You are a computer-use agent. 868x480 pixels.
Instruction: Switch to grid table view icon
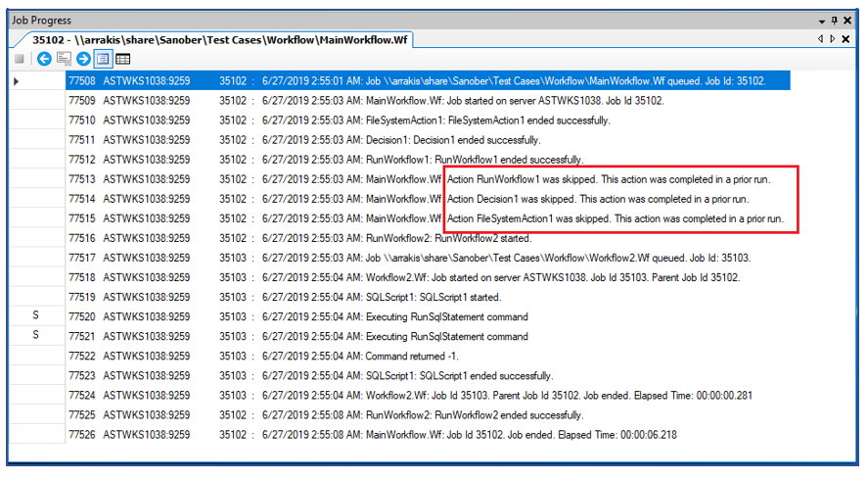coord(123,59)
